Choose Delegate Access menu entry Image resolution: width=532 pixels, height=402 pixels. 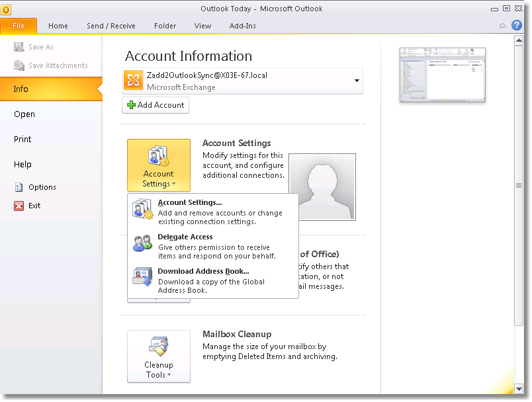(x=185, y=237)
